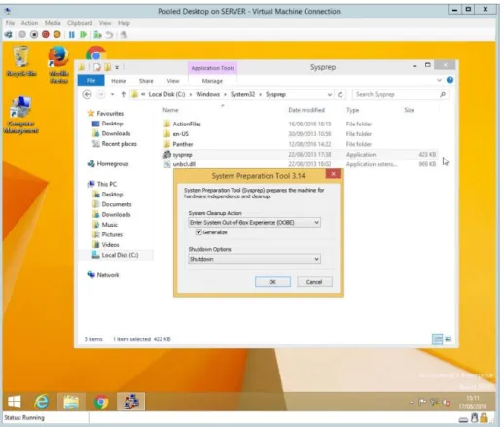The width and height of the screenshot is (504, 427).
Task: Select Documents under This PC
Action: [x=117, y=204]
